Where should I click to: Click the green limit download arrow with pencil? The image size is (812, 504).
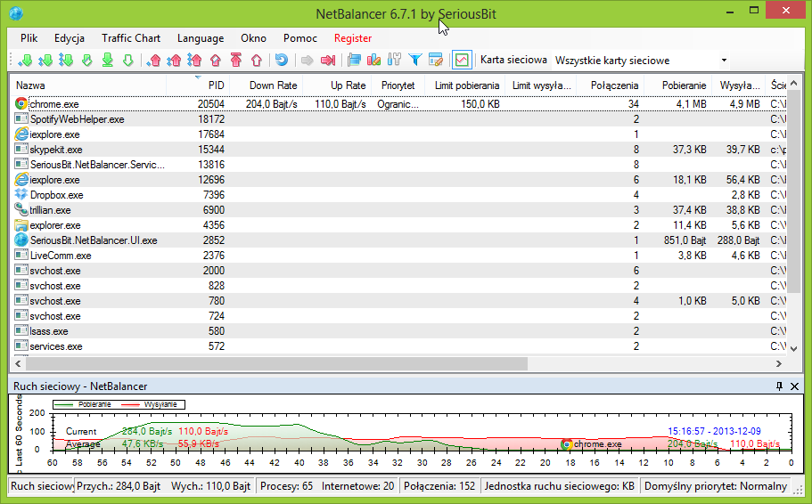86,60
